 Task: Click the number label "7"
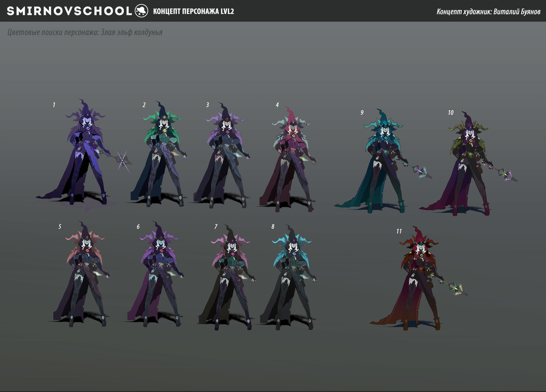pyautogui.click(x=216, y=226)
